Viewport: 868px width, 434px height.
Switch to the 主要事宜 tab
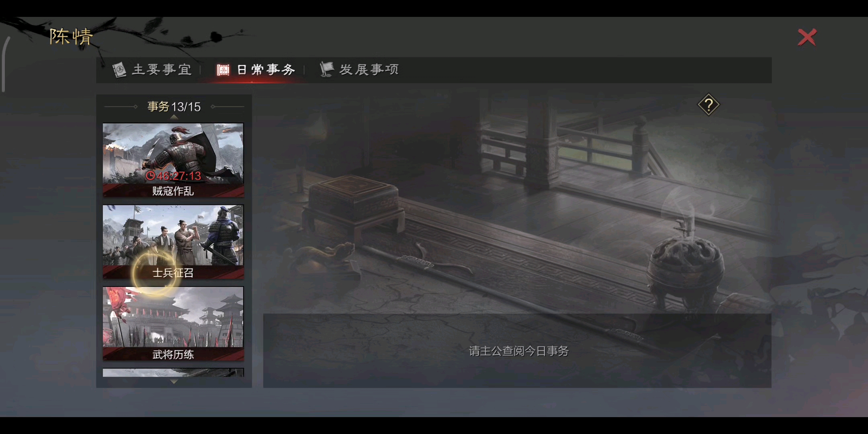(x=152, y=70)
